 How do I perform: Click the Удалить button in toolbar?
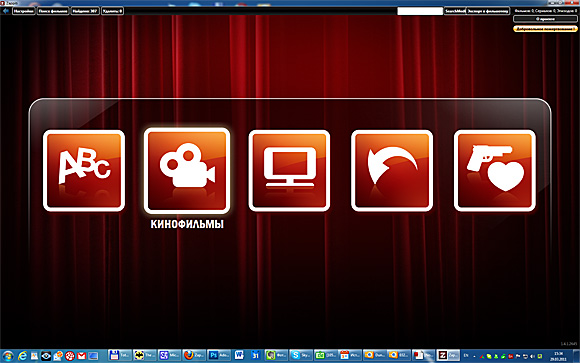pyautogui.click(x=112, y=11)
